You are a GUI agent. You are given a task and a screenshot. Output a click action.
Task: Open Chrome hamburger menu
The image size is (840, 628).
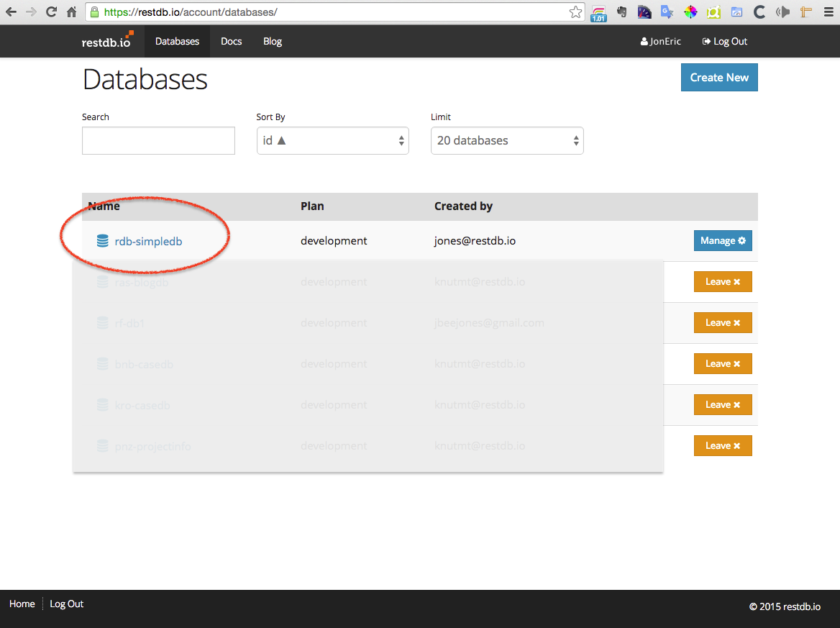click(828, 12)
